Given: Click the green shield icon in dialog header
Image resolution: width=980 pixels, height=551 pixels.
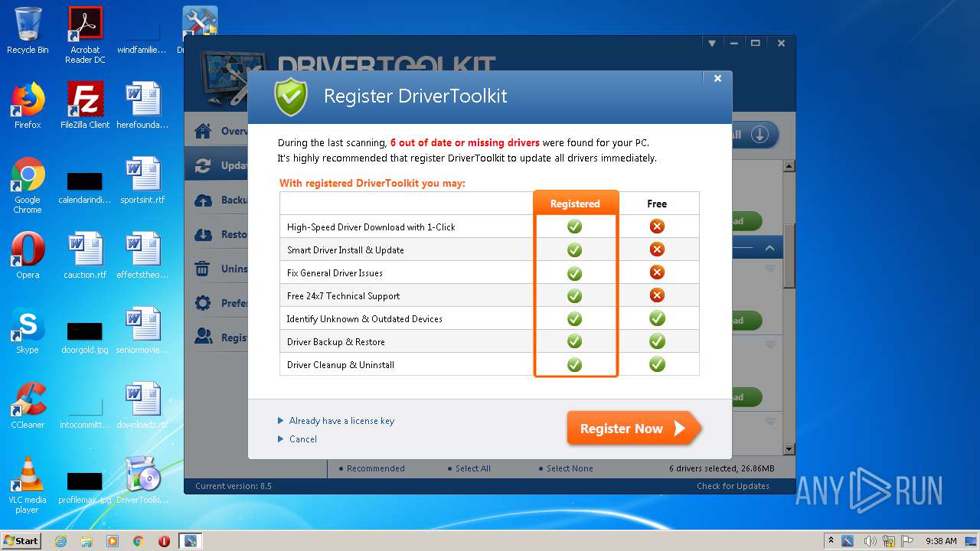Looking at the screenshot, I should point(291,97).
